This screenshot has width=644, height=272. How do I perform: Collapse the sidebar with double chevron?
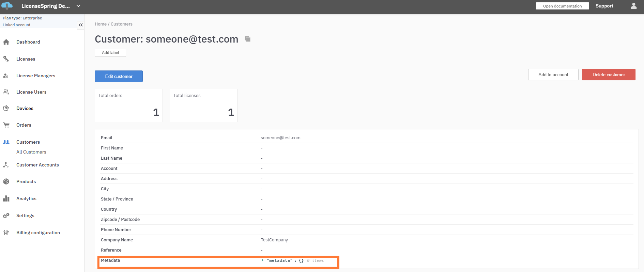81,25
